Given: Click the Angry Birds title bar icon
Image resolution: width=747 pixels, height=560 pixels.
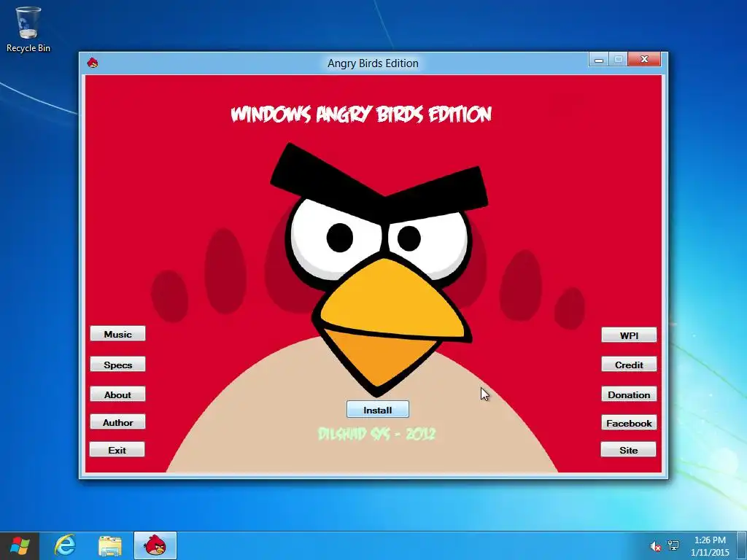Looking at the screenshot, I should pyautogui.click(x=93, y=63).
